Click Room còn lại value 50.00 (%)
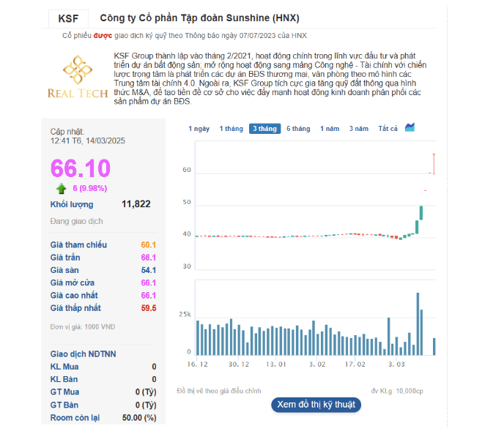This screenshot has height=431, width=504. 139,418
